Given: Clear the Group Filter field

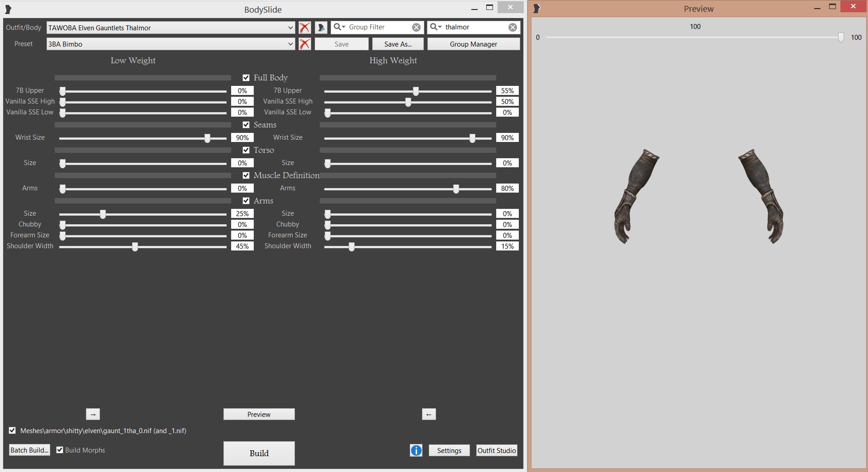Looking at the screenshot, I should coord(416,28).
